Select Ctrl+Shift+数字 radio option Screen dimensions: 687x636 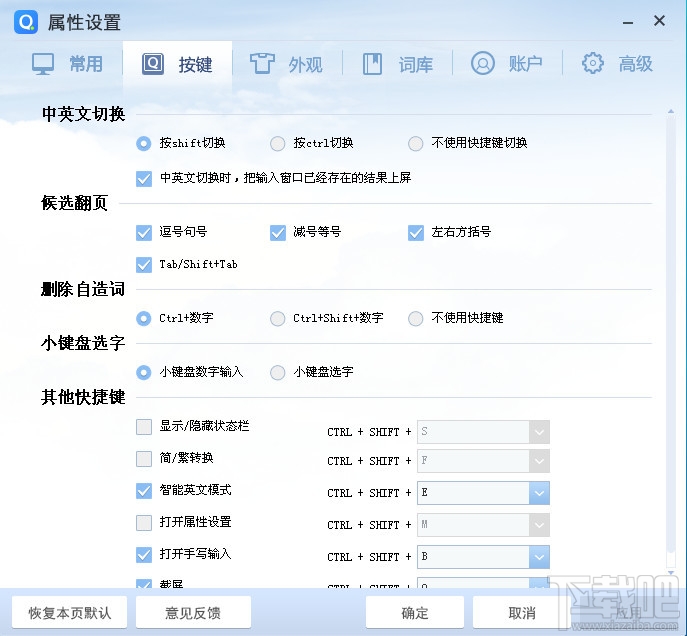[x=277, y=318]
